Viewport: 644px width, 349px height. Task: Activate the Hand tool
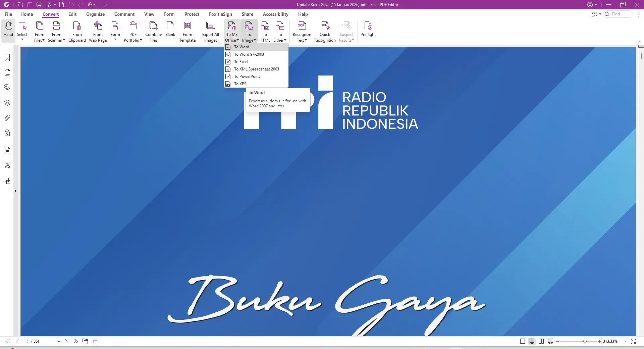[8, 31]
